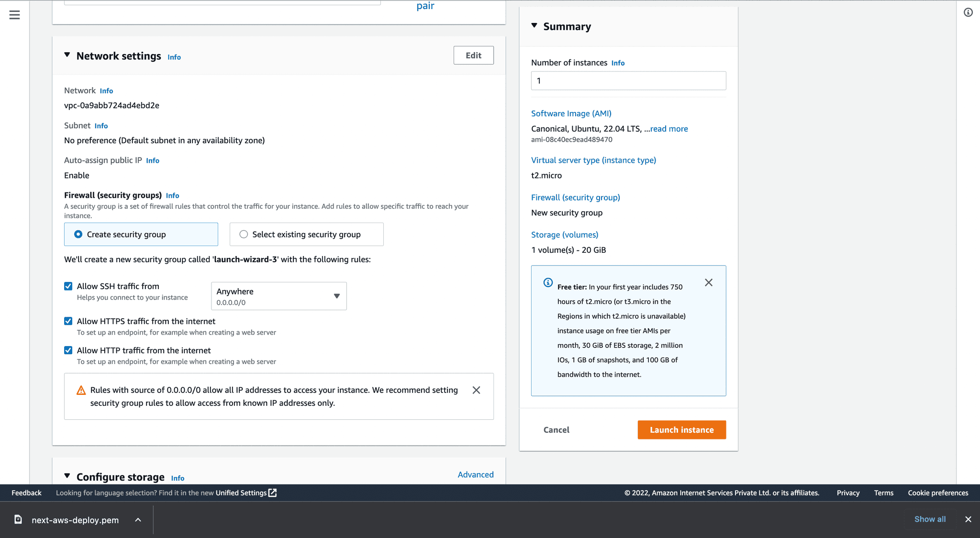Click the info icon in the top-right corner

(x=968, y=13)
